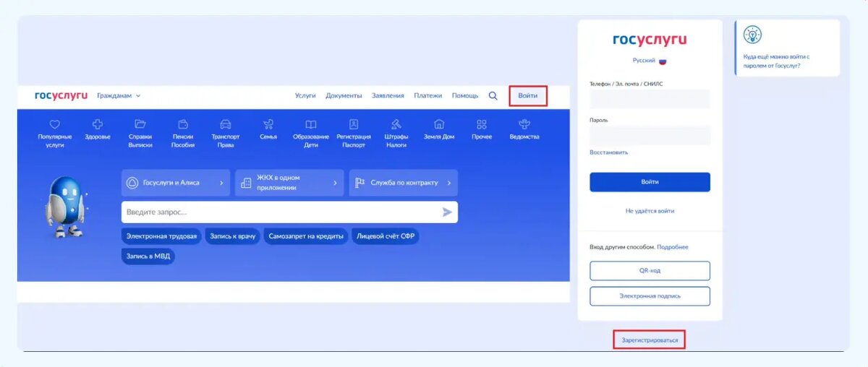Expand the Гражданам dropdown
The width and height of the screenshot is (868, 367).
[x=119, y=95]
